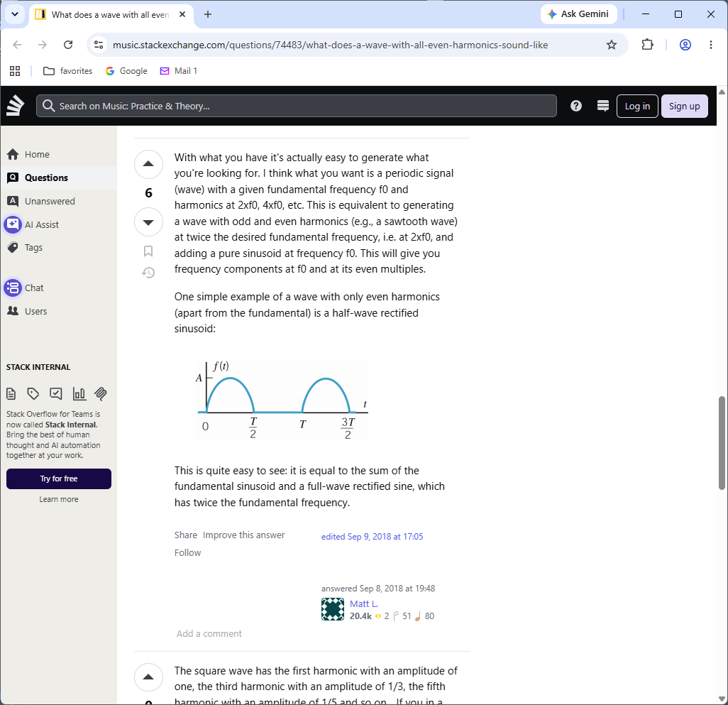Open the help center question mark icon
The height and width of the screenshot is (705, 728).
tap(575, 106)
